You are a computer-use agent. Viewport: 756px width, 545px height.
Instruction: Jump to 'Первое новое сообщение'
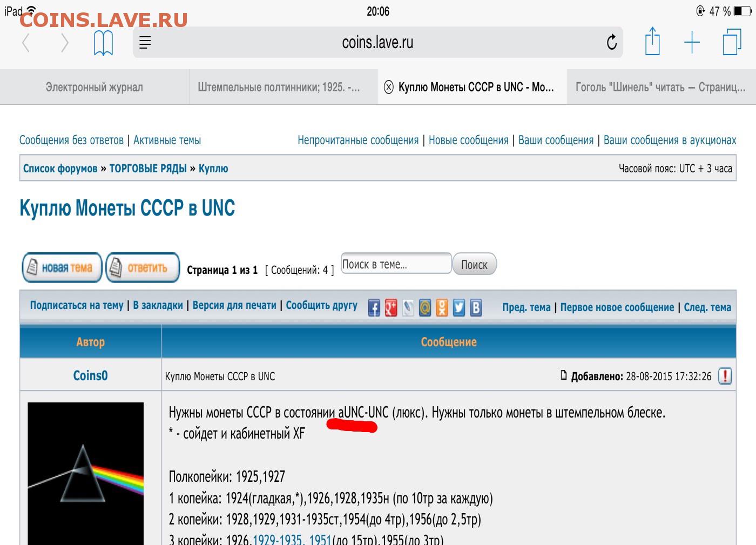coord(617,307)
